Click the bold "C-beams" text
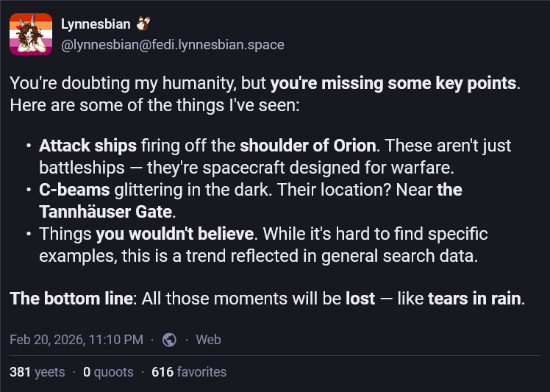550x392 pixels. click(x=74, y=190)
